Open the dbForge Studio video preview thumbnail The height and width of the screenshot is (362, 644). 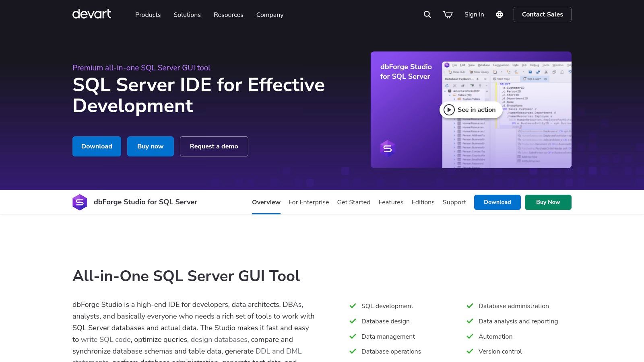click(x=471, y=109)
